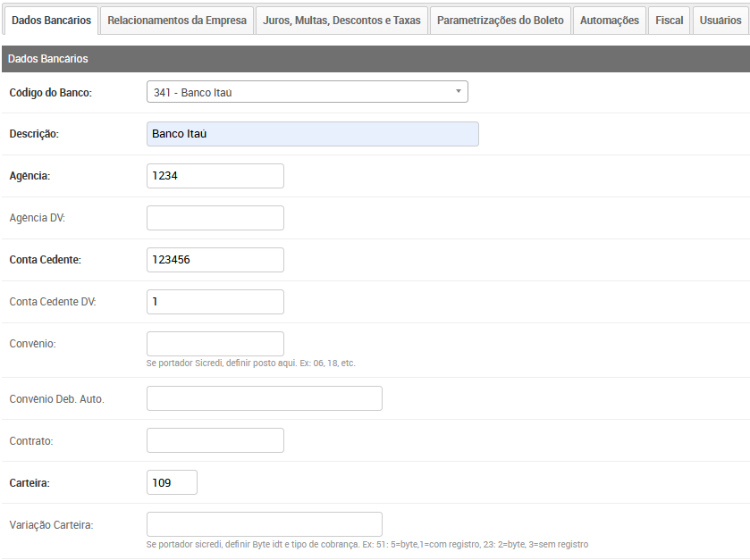The width and height of the screenshot is (750, 560).
Task: Focus the Variação Carteira input box
Action: [264, 524]
